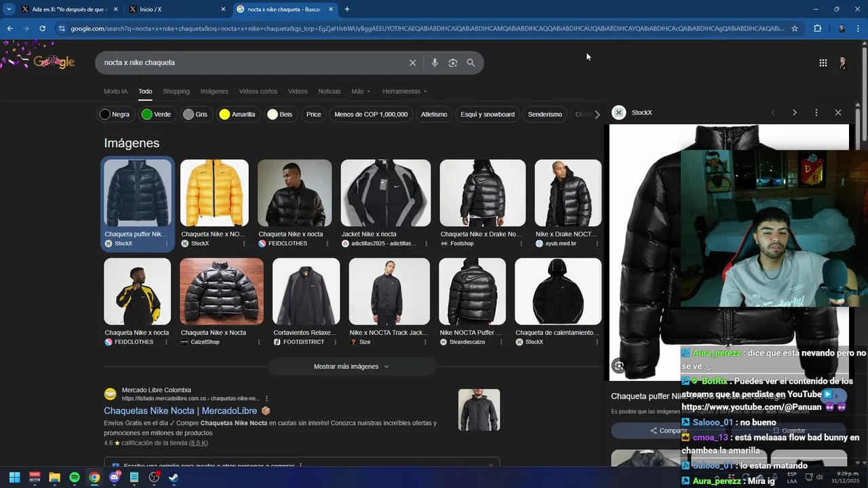Screen dimensions: 868x488
Task: Open the browser extensions menu
Action: point(817,28)
